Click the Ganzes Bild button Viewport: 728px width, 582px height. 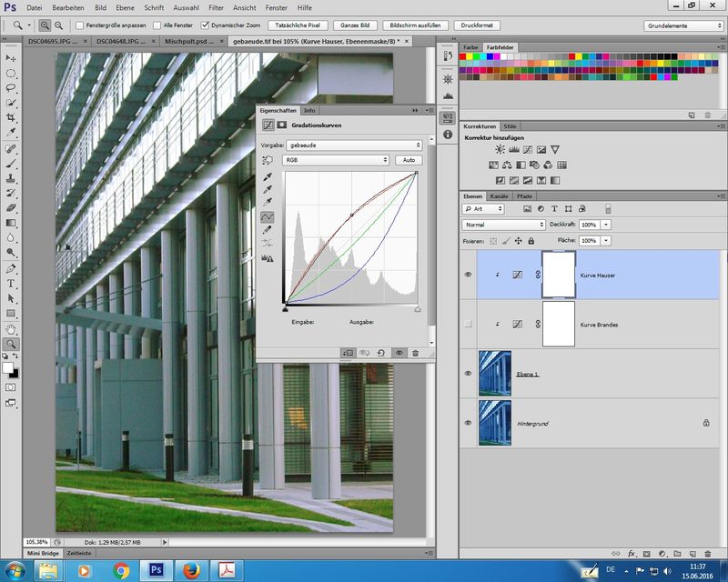click(356, 25)
